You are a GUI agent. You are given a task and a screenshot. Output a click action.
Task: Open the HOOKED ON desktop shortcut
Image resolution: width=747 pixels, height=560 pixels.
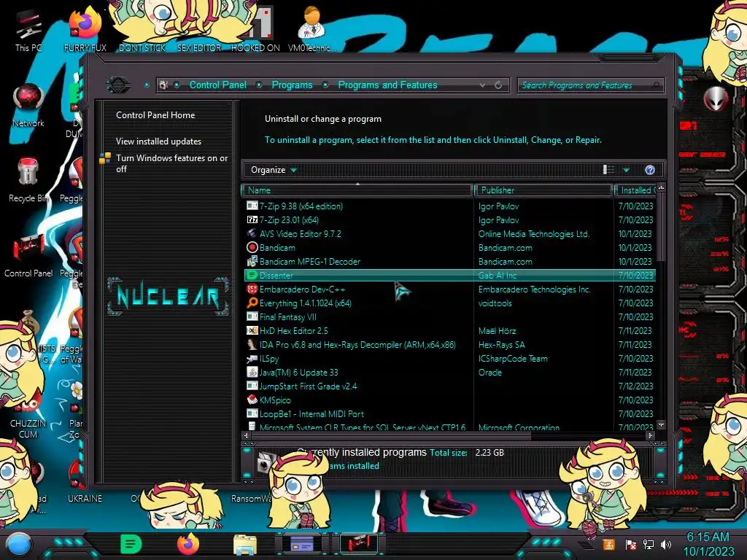pos(255,31)
